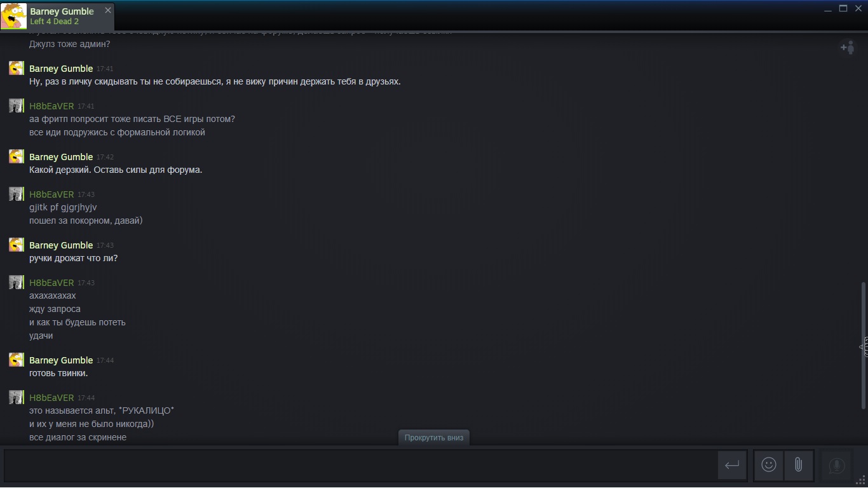The image size is (868, 488).
Task: Click in the message text input field
Action: 360,465
